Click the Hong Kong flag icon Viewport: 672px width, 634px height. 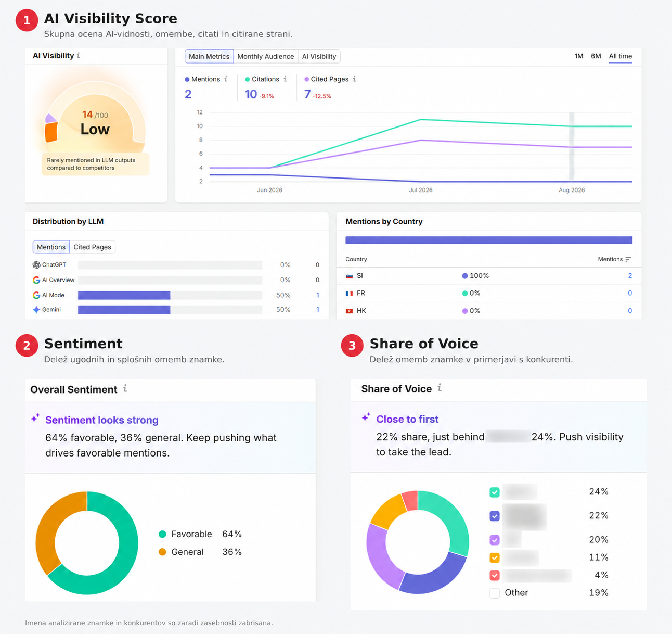click(350, 311)
